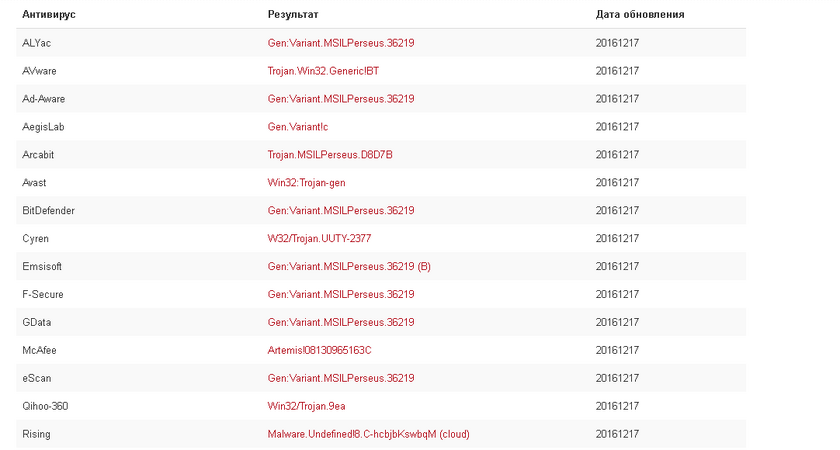The image size is (840, 450).
Task: Select Arcabit Trojan.MSILPerseus.D8D7B result
Action: click(330, 155)
